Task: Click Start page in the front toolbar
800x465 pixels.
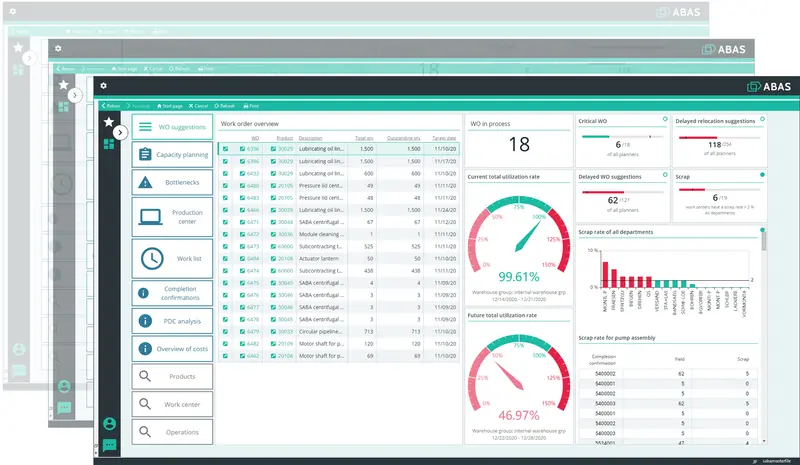Action: coord(169,106)
